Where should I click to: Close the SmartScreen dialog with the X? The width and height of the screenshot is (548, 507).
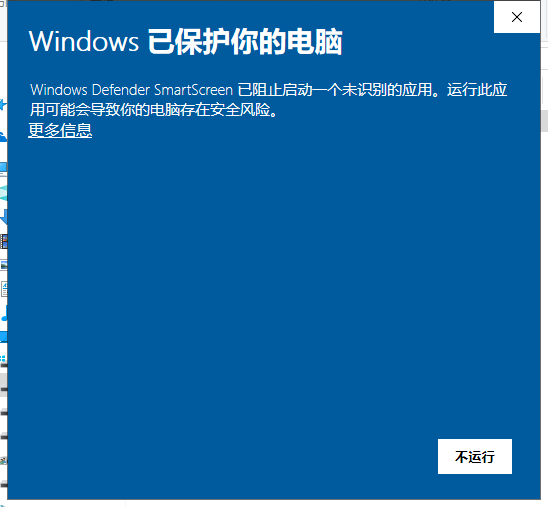(x=517, y=17)
